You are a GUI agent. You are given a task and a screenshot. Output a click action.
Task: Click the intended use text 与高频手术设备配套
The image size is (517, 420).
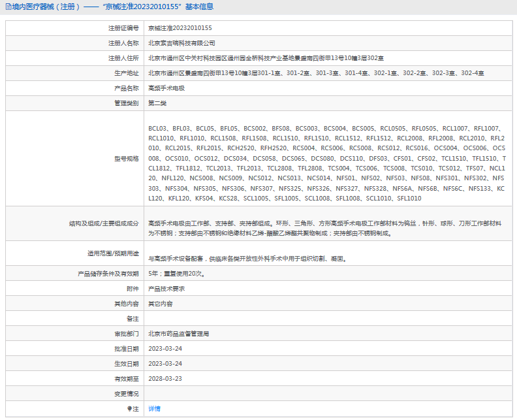[x=247, y=259]
